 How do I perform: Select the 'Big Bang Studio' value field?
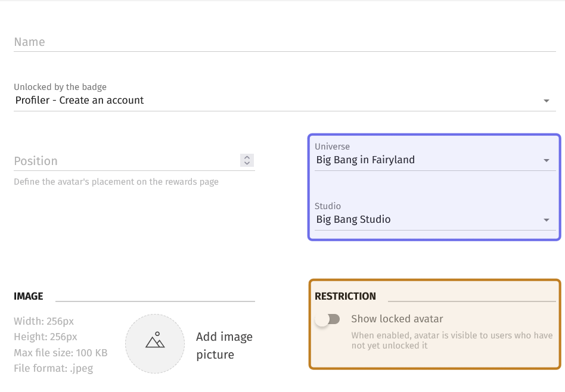tap(353, 219)
